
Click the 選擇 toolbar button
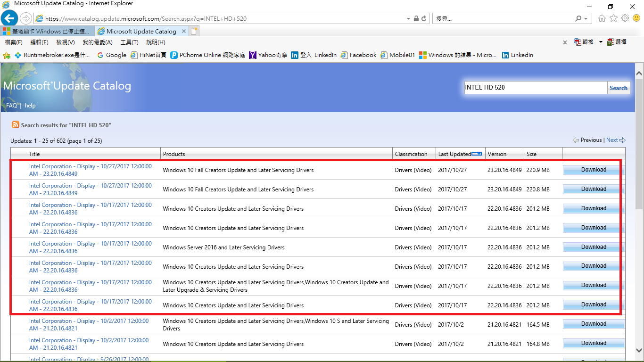617,42
